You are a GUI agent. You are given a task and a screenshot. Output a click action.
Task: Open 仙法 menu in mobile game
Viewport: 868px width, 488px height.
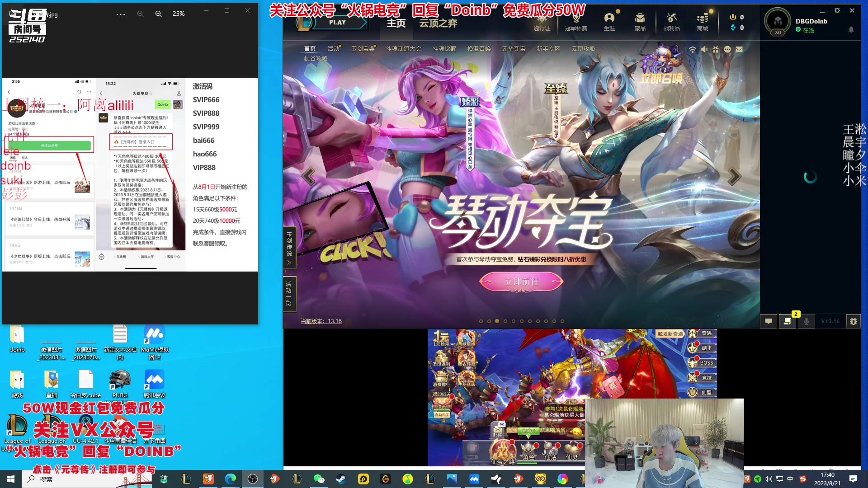click(x=550, y=451)
